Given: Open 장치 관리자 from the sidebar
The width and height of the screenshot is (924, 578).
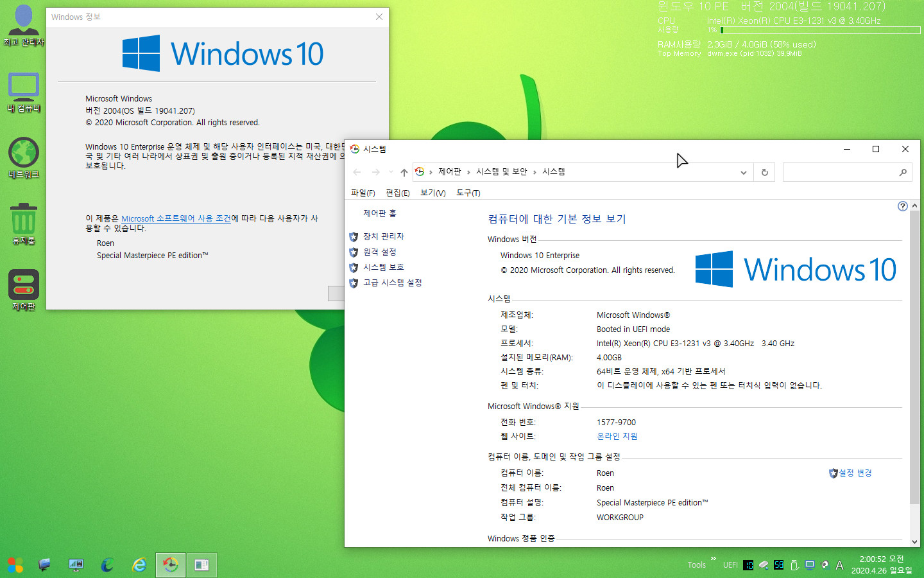Looking at the screenshot, I should [384, 236].
